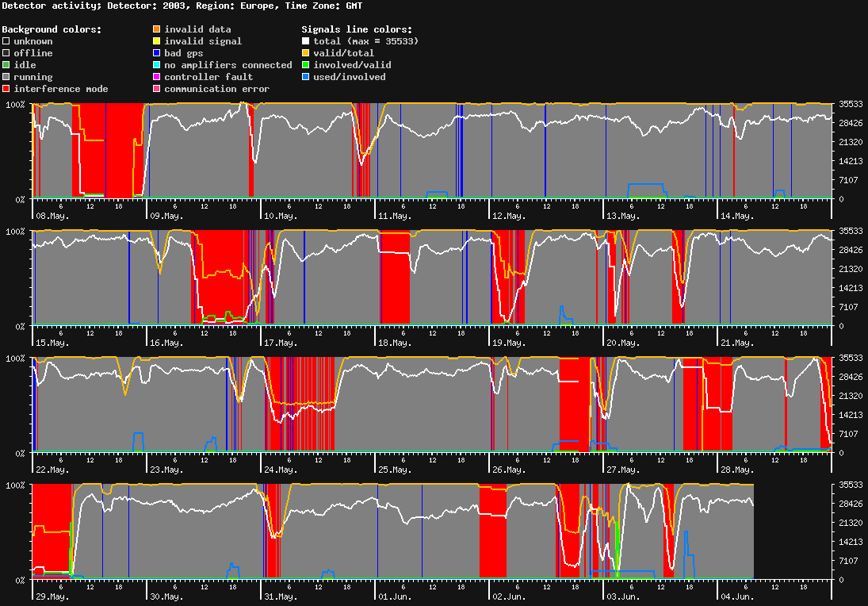Click the cyan 'no amplifiers connected' swatch

click(x=157, y=65)
